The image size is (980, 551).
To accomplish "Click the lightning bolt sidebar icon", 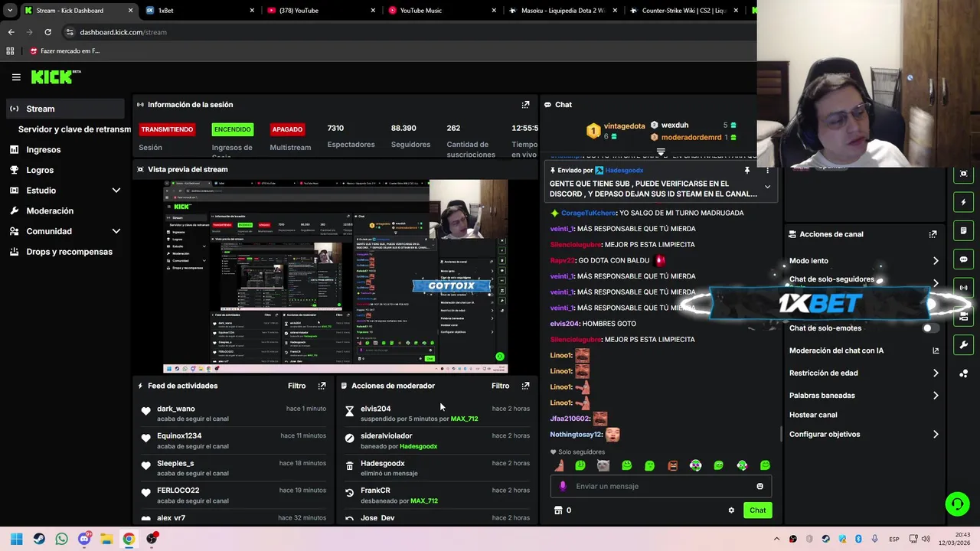I will click(x=963, y=203).
